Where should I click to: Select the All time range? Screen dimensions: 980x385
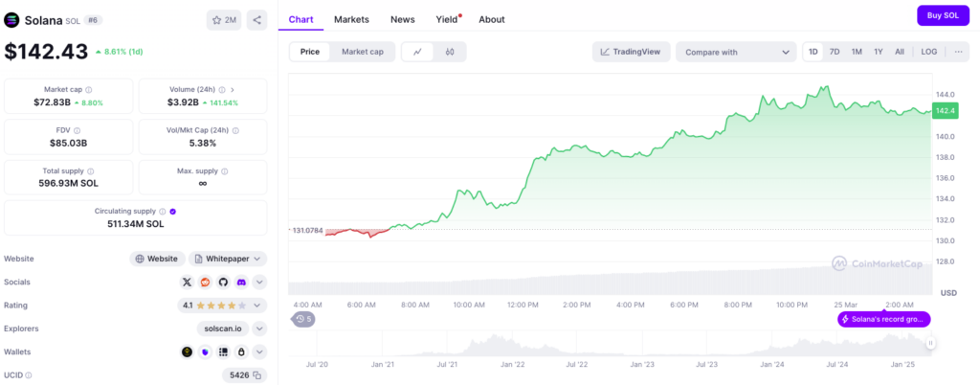point(900,52)
